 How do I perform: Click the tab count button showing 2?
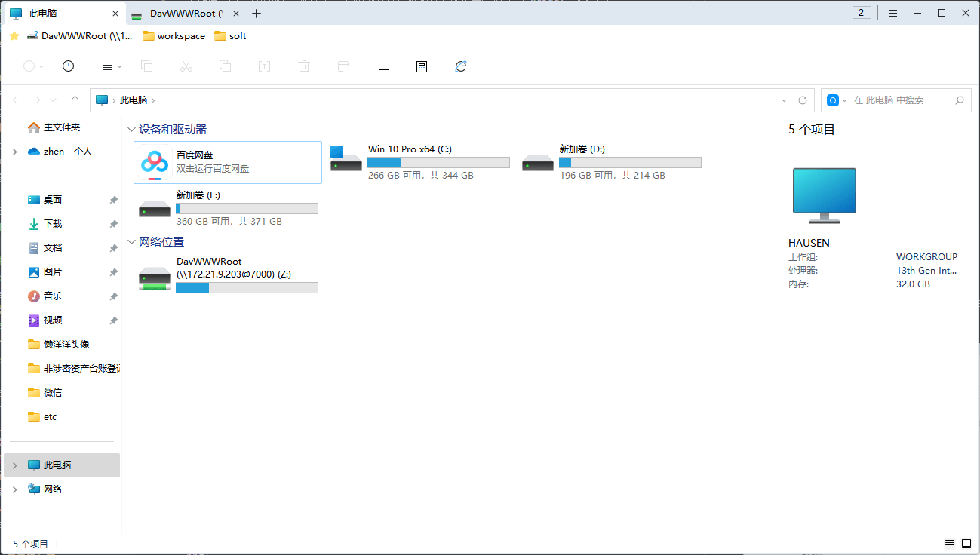click(862, 13)
